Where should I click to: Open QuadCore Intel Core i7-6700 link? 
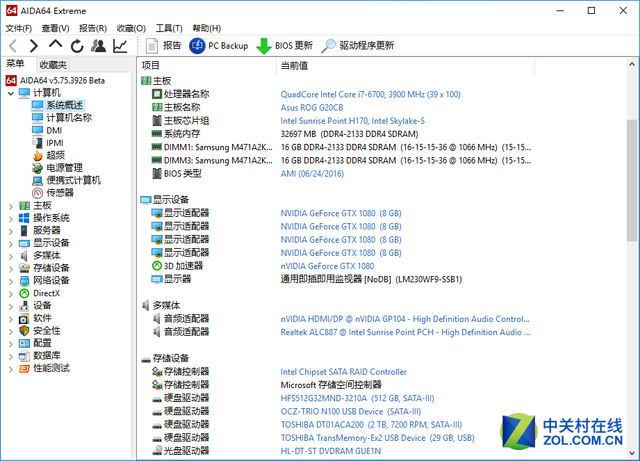click(x=370, y=94)
